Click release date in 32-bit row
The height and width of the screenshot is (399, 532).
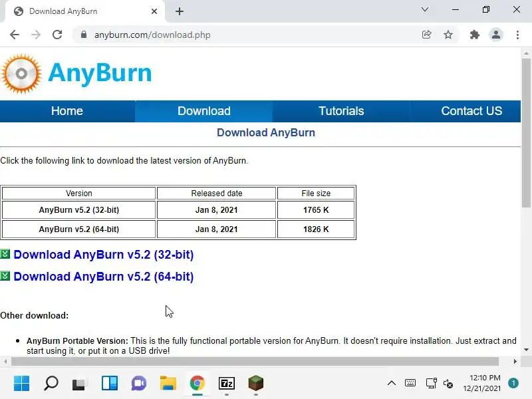(217, 210)
